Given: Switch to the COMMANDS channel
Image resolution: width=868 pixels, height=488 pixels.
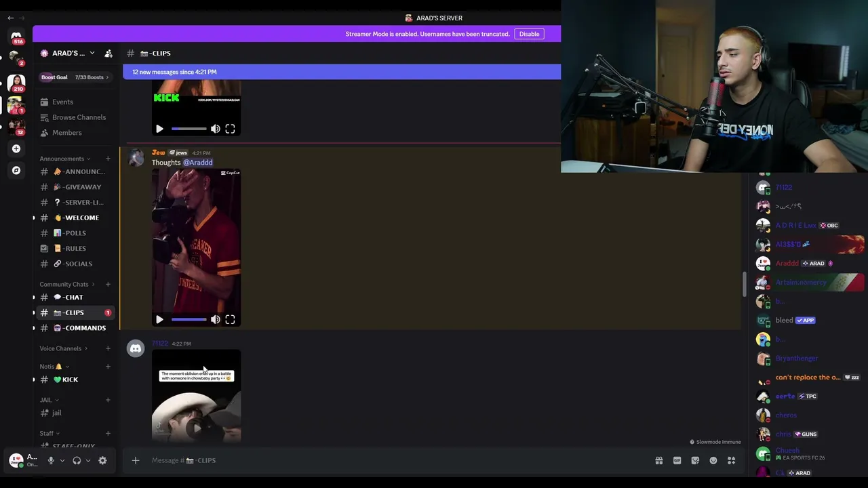Looking at the screenshot, I should [76, 328].
